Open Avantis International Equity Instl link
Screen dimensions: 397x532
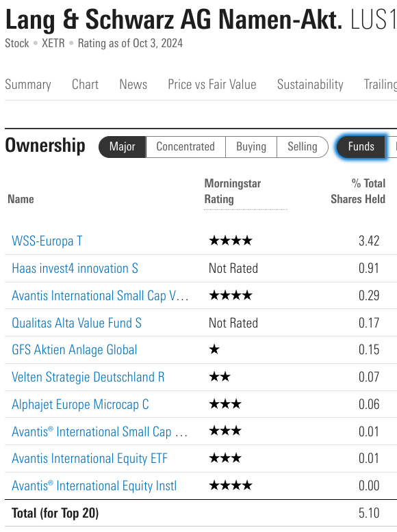click(94, 486)
